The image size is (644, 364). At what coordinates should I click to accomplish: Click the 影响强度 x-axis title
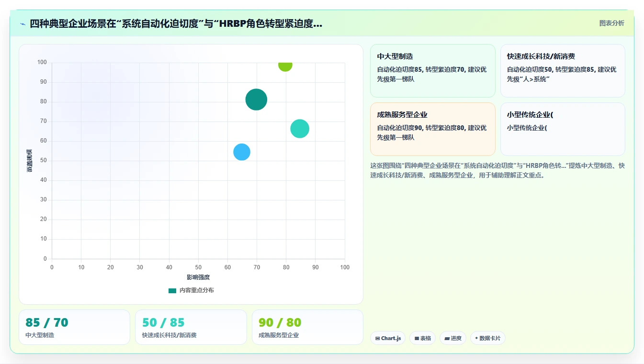pos(198,277)
